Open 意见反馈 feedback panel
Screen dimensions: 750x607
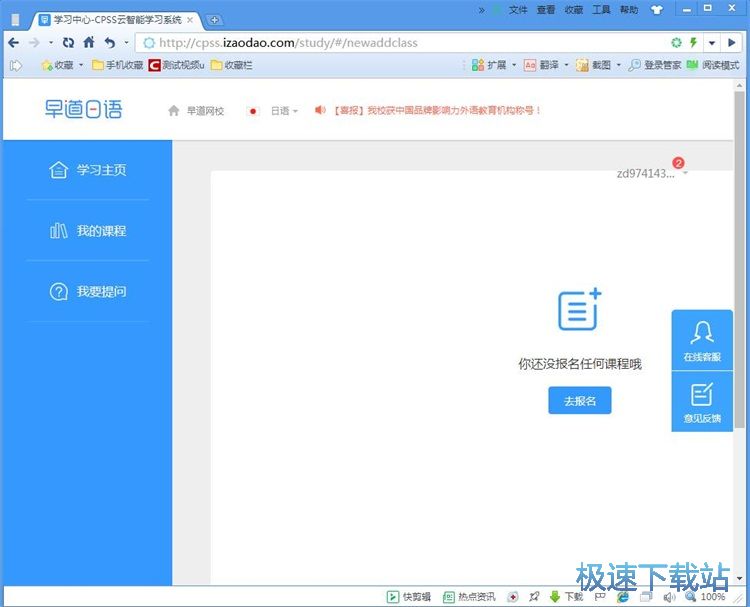pyautogui.click(x=702, y=402)
